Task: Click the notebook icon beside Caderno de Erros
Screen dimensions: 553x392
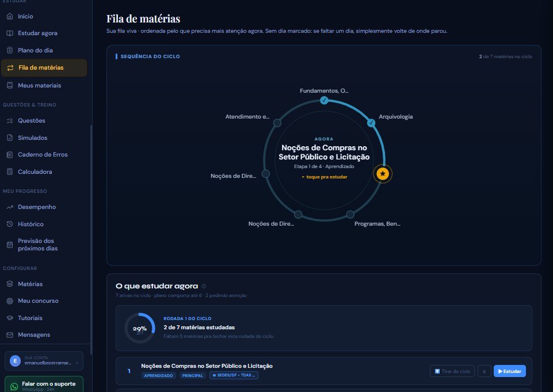Action: coord(10,154)
